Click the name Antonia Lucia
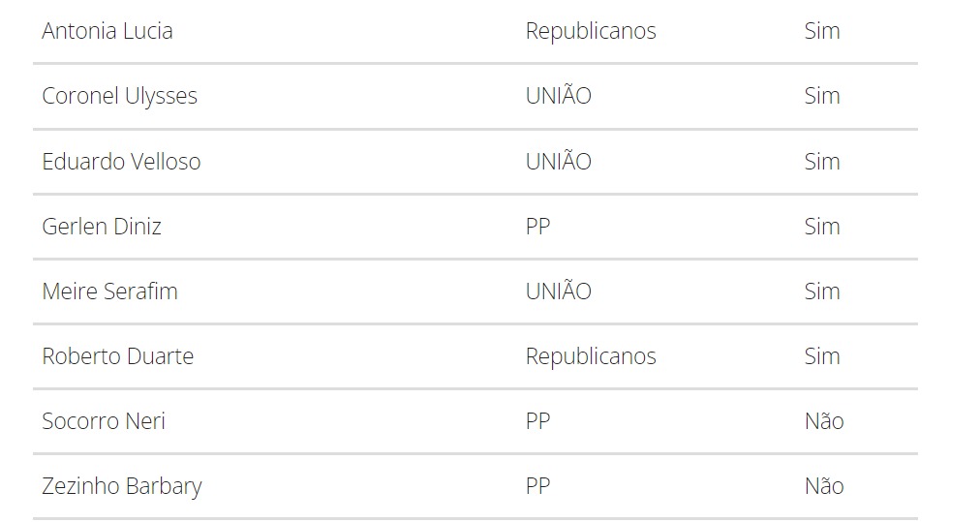The height and width of the screenshot is (522, 980). click(107, 31)
